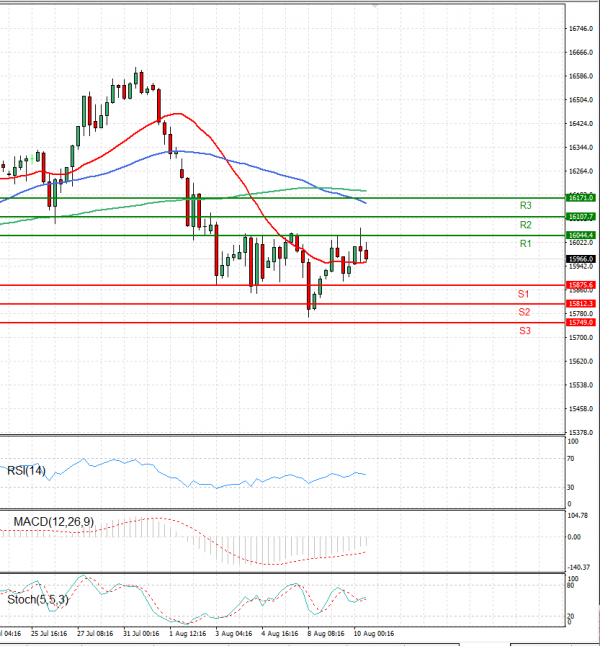Click the 16107.7 green price tag
600x646 pixels.
tap(581, 217)
